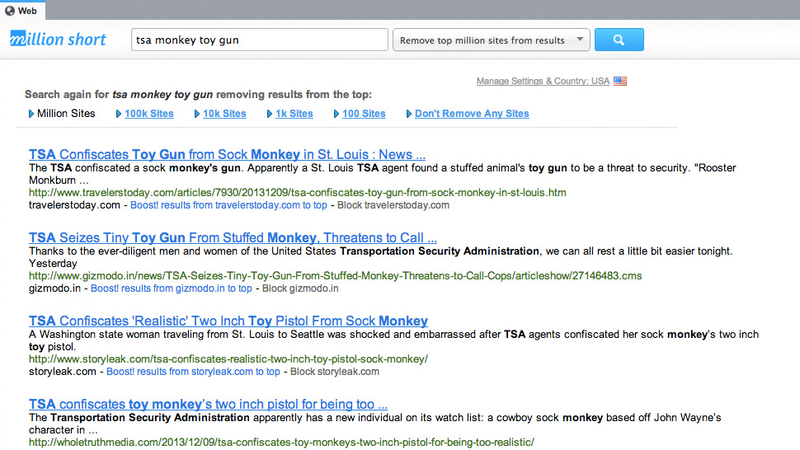800x450 pixels.
Task: Click the travelerstoday.com article URL
Action: (x=297, y=192)
